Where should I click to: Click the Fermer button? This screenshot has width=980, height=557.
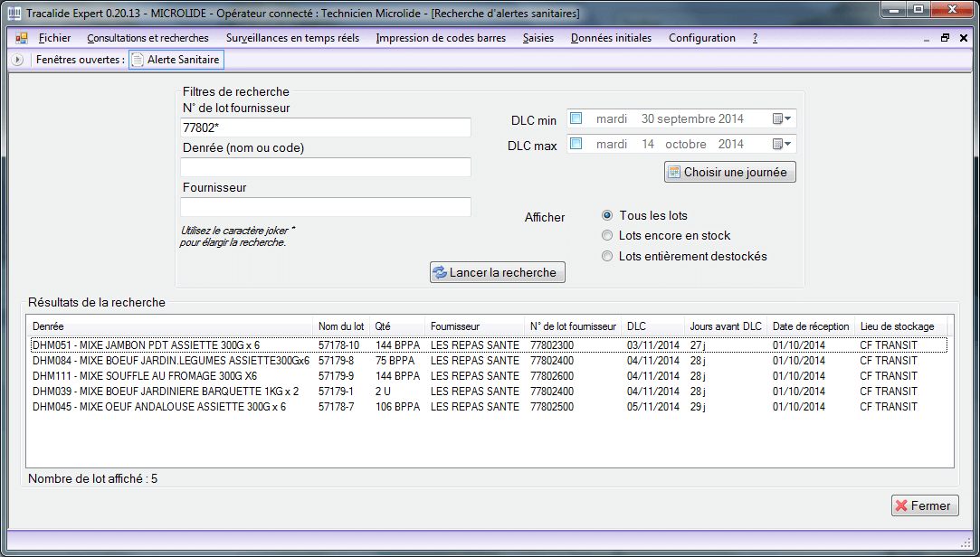(x=925, y=505)
